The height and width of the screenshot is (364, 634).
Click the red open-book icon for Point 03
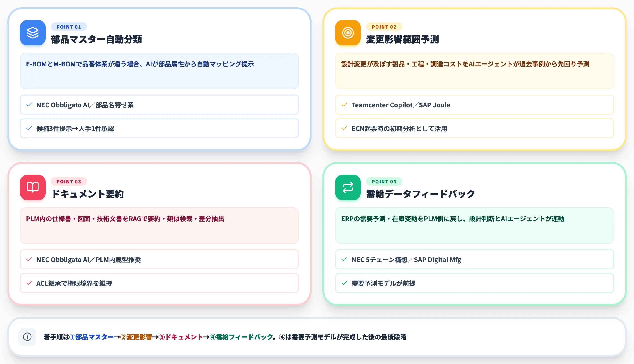pyautogui.click(x=33, y=187)
